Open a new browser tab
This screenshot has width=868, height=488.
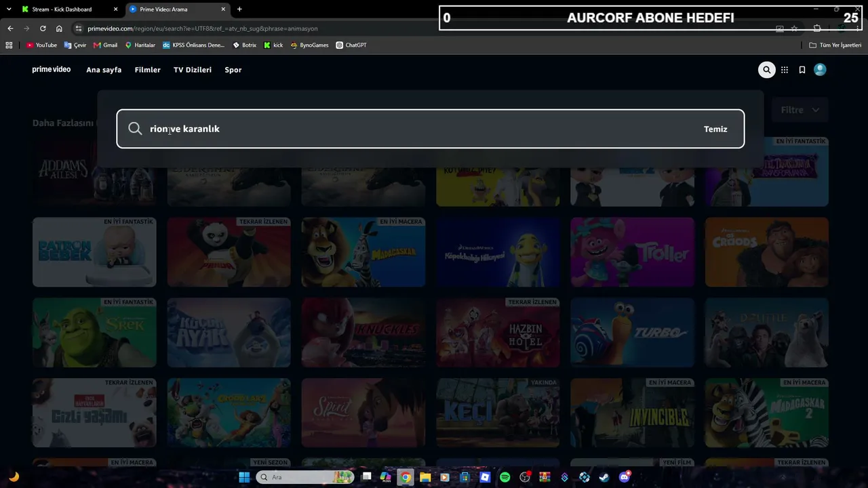tap(239, 9)
